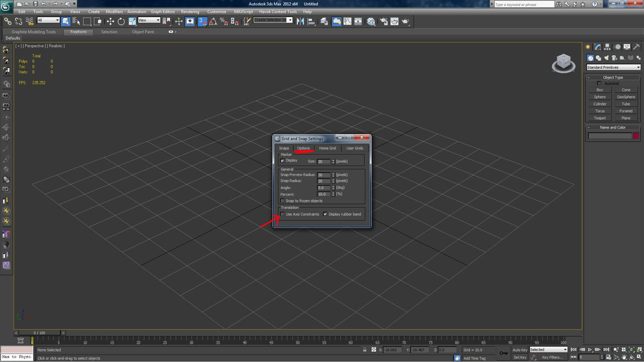Open the MAXScript menu

[244, 12]
